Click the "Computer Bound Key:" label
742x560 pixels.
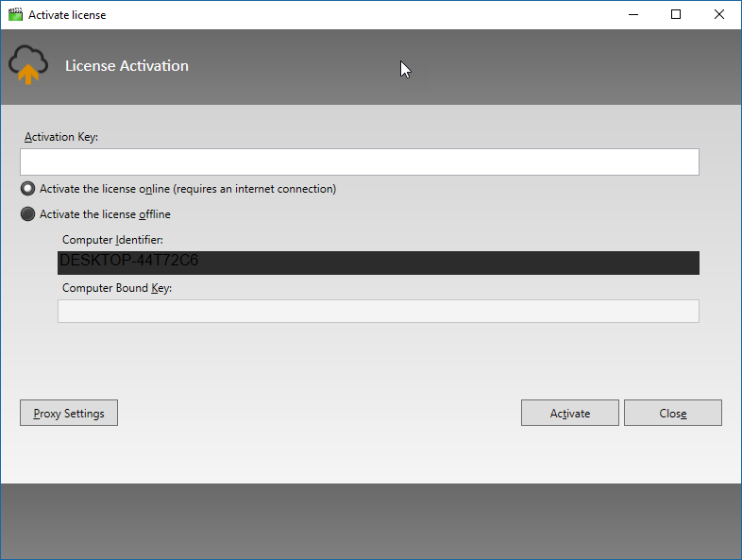[117, 287]
